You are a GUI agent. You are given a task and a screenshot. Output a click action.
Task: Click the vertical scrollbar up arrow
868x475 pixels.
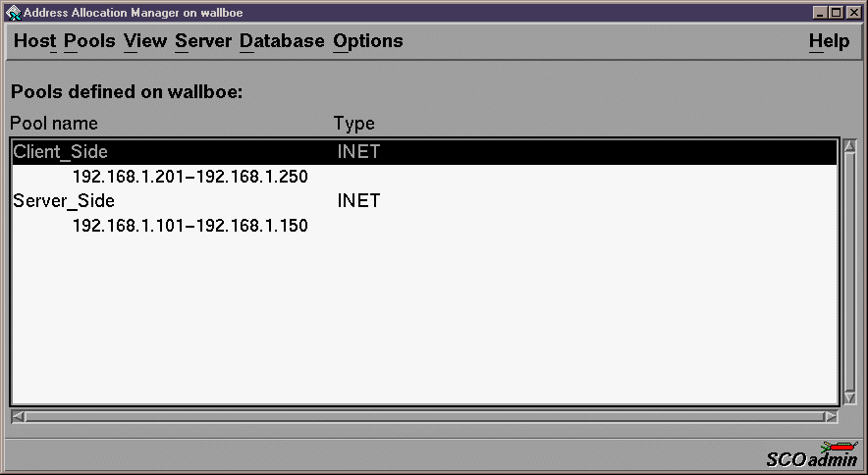point(849,145)
